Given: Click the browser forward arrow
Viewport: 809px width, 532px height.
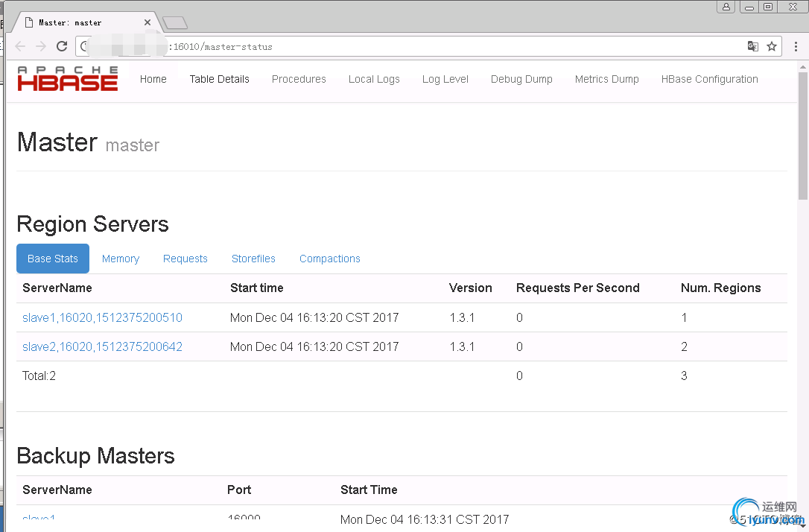Looking at the screenshot, I should (x=41, y=46).
